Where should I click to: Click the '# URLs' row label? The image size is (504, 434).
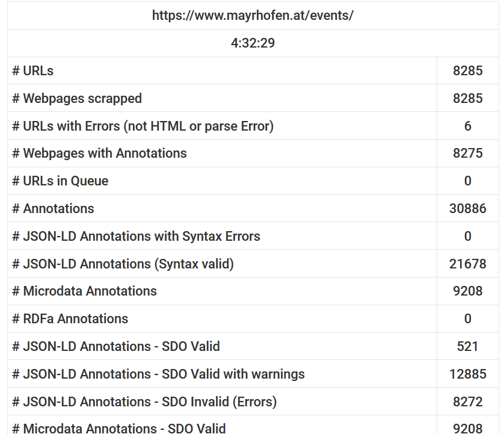(33, 71)
